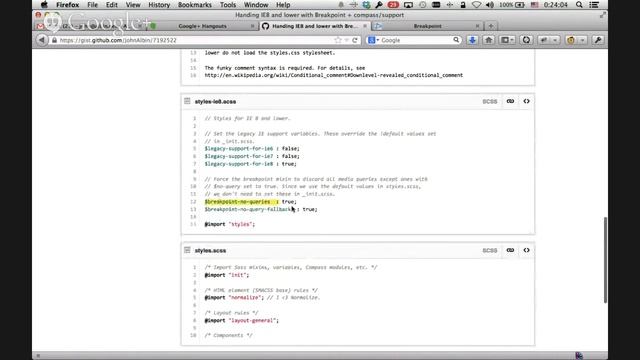
Task: Enter full screen with the window expand arrows
Action: tap(602, 15)
